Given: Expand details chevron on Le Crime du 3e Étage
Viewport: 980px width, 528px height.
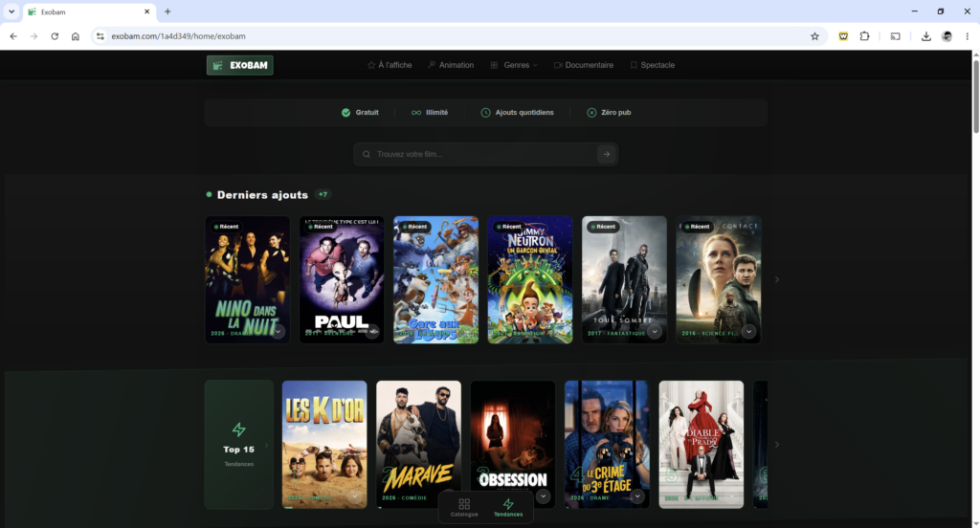Looking at the screenshot, I should 637,496.
